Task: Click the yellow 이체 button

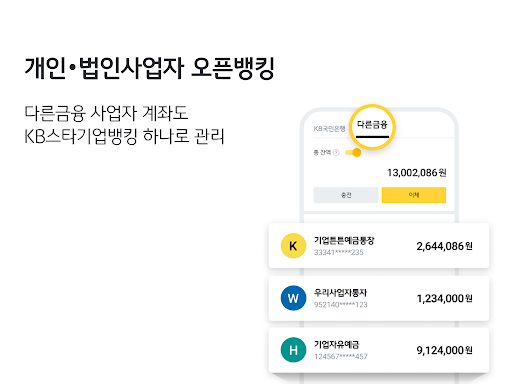Action: (414, 195)
